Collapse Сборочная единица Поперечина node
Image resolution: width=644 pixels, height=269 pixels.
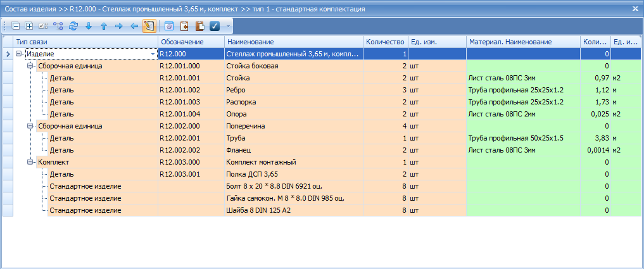pos(30,126)
